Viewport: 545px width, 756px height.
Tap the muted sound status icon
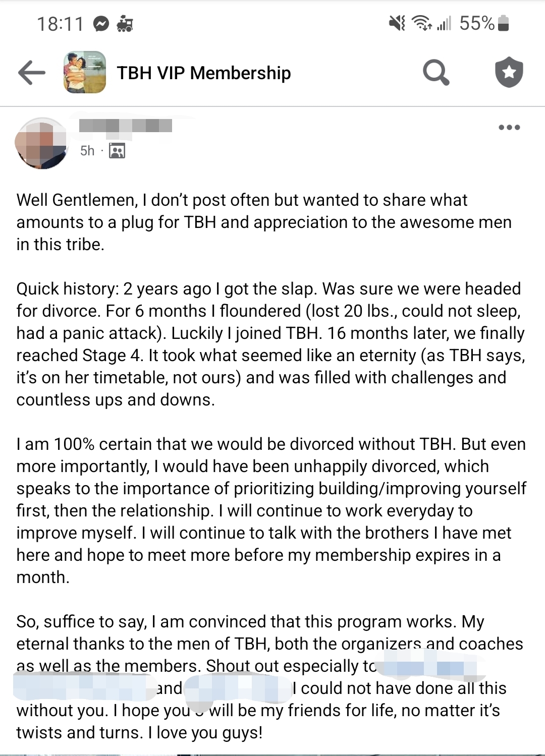pyautogui.click(x=397, y=23)
